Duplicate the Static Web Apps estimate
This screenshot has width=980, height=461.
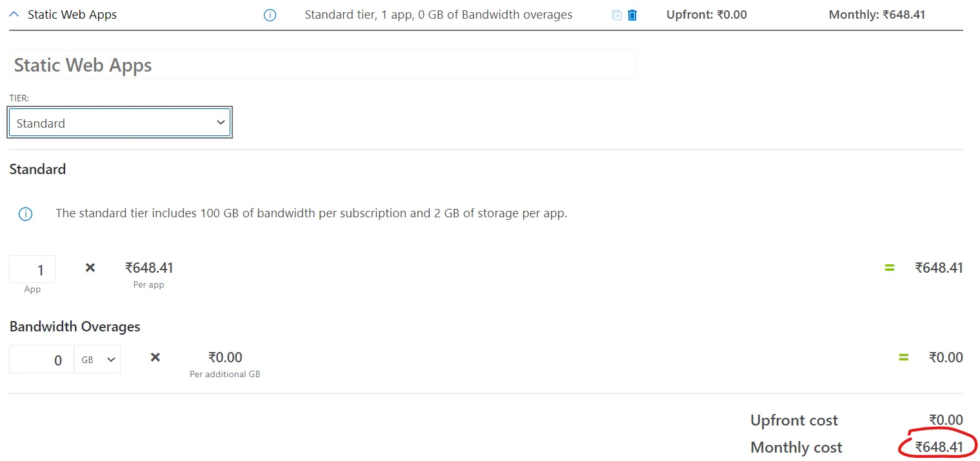[x=617, y=14]
